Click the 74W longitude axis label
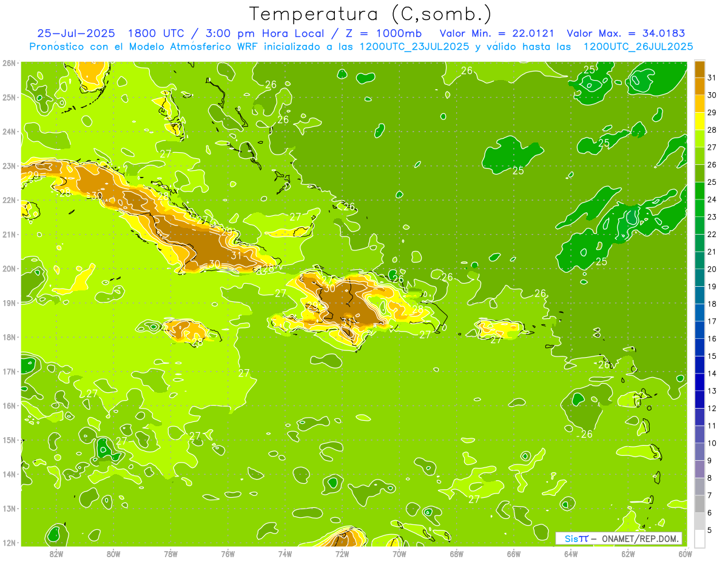 (285, 554)
